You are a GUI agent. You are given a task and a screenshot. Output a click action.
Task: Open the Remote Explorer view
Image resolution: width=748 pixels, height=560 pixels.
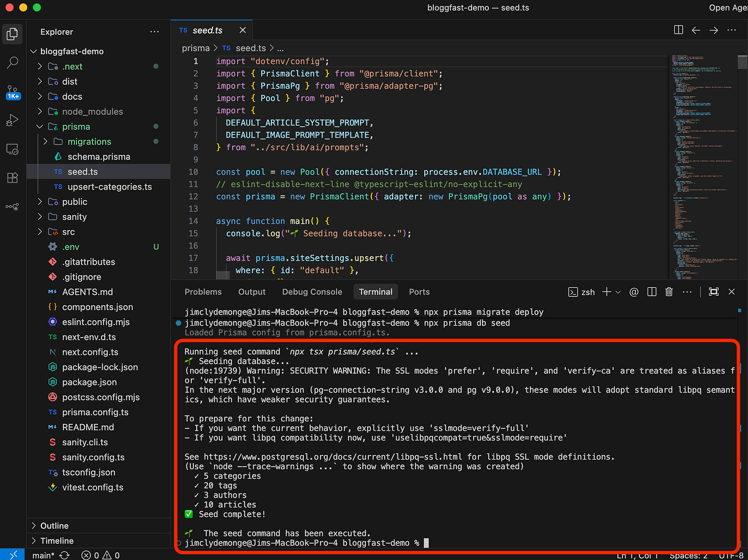(12, 149)
